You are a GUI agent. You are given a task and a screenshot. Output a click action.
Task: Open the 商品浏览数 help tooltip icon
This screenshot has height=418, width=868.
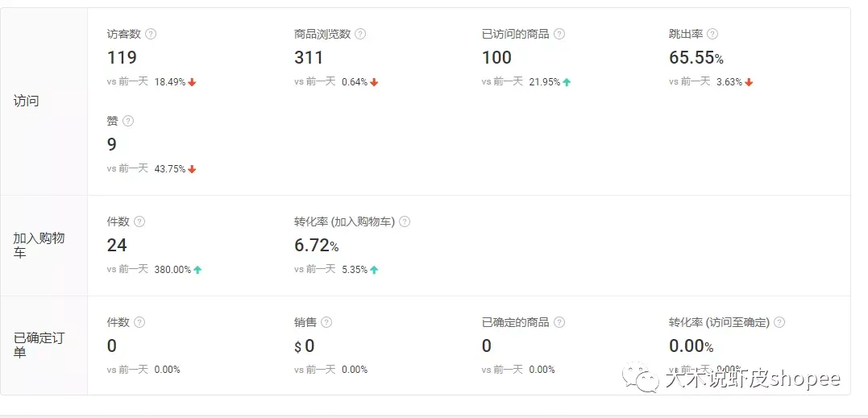pyautogui.click(x=360, y=34)
